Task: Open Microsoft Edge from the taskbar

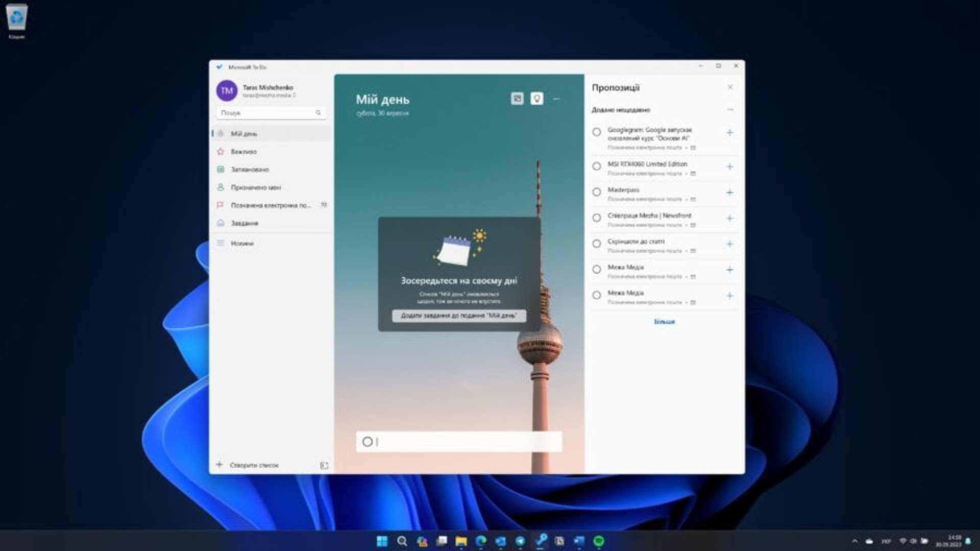Action: tap(481, 541)
